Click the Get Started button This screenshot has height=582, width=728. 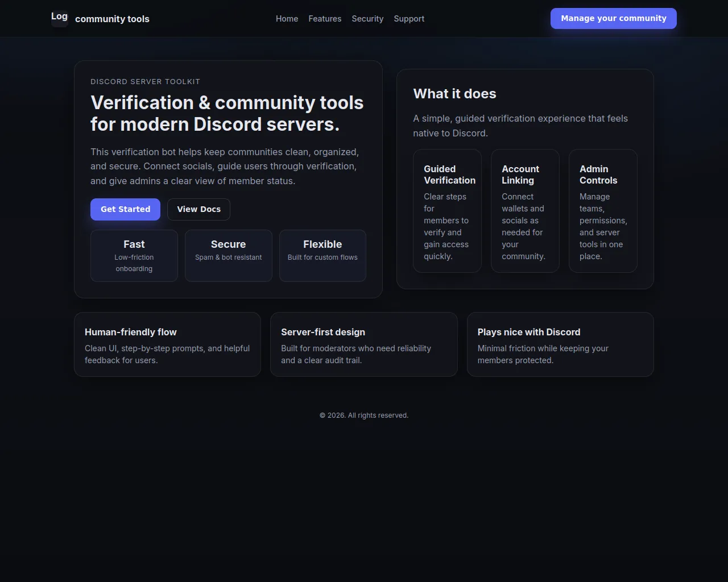coord(125,209)
